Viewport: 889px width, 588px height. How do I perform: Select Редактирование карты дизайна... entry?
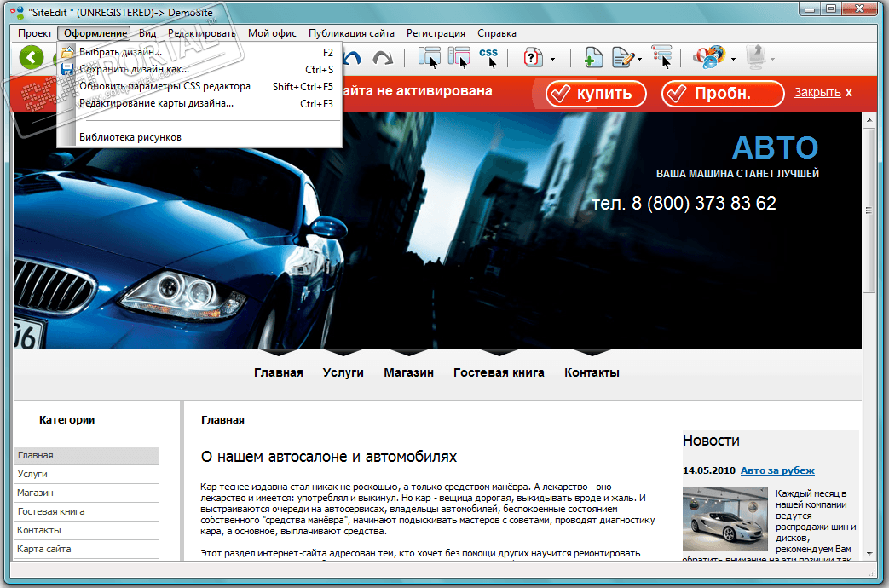[199, 103]
